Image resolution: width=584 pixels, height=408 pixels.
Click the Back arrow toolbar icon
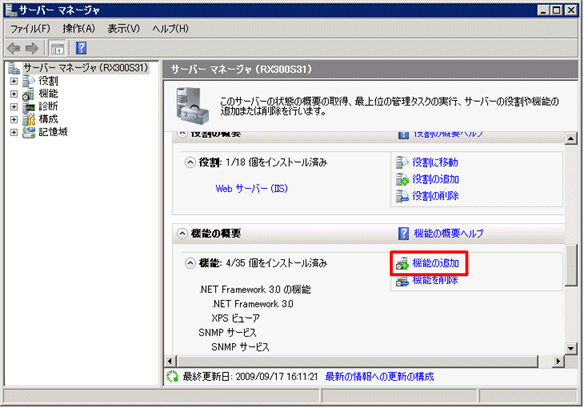[14, 48]
